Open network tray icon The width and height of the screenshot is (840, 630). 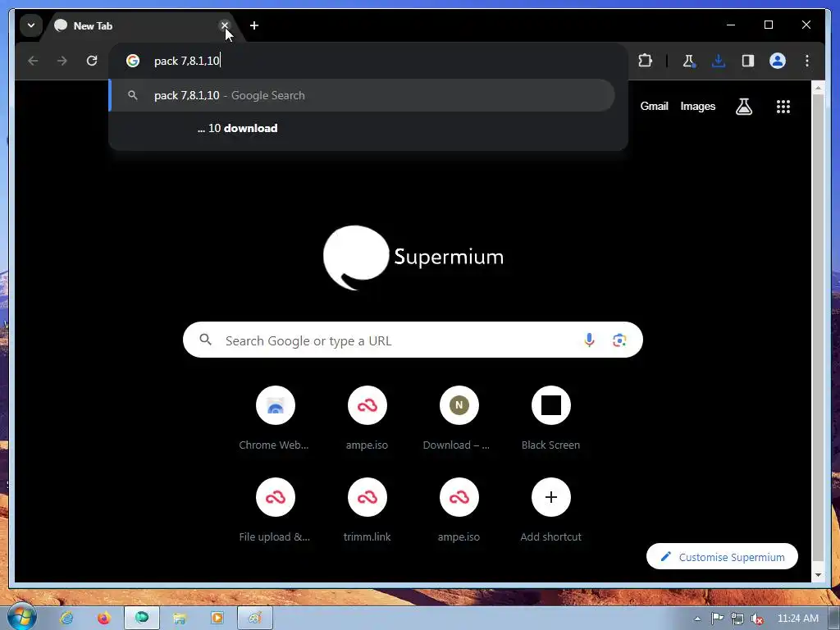click(x=737, y=619)
